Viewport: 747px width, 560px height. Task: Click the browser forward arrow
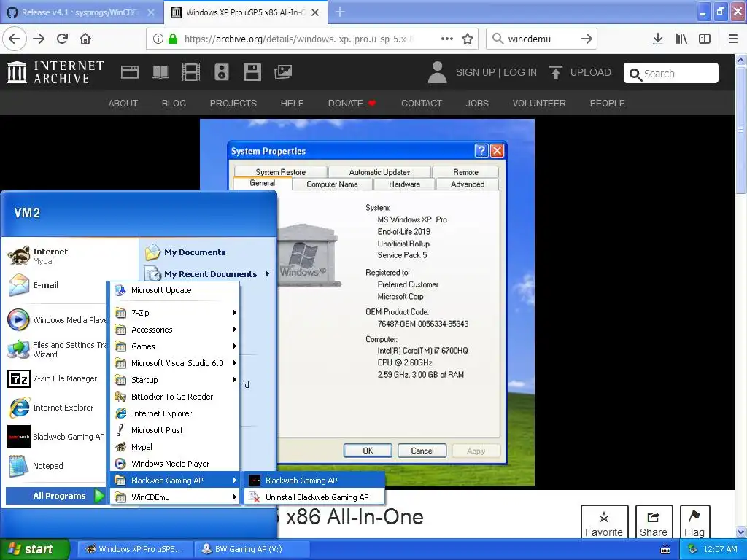point(39,39)
